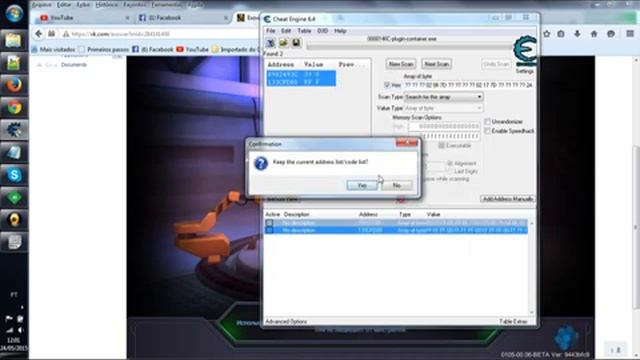Toggle active box of second address row

pyautogui.click(x=269, y=231)
